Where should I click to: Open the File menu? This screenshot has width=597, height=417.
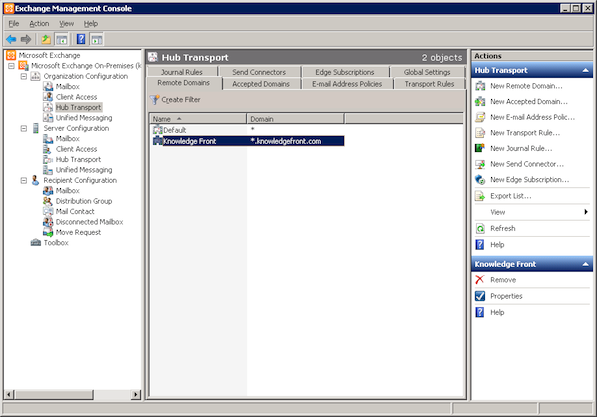tap(14, 24)
